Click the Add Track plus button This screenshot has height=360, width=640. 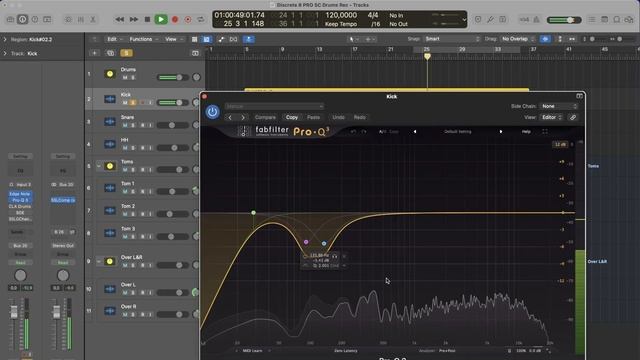coord(94,53)
